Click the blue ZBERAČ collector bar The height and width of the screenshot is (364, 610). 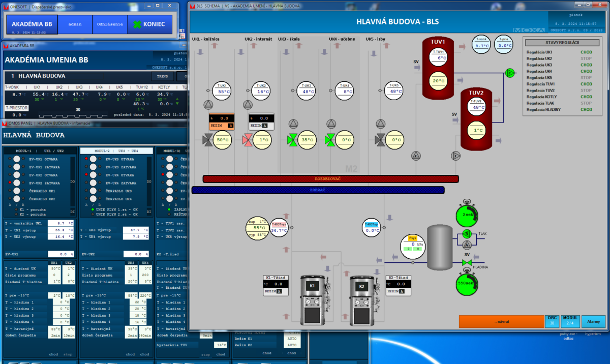tap(318, 190)
